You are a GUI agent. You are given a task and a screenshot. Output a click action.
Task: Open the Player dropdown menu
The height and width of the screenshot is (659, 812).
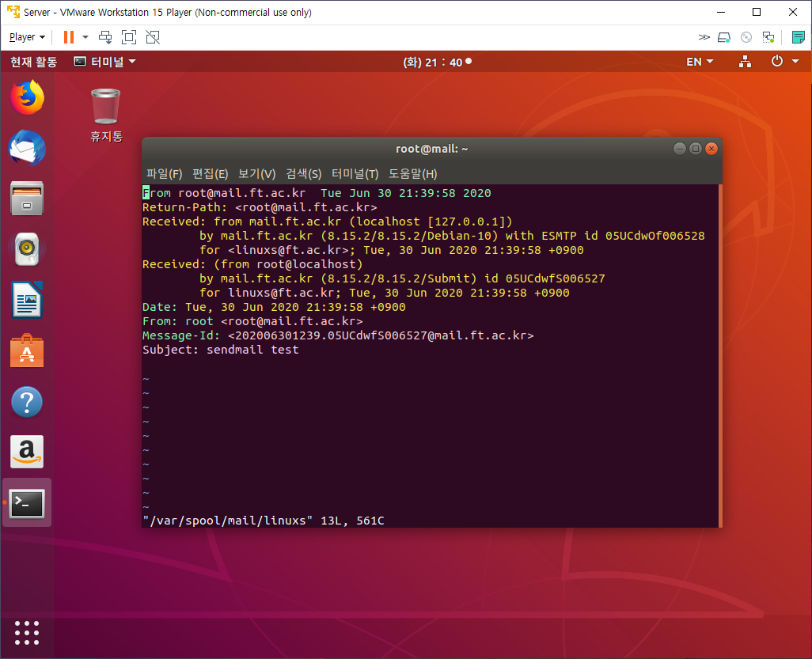27,36
